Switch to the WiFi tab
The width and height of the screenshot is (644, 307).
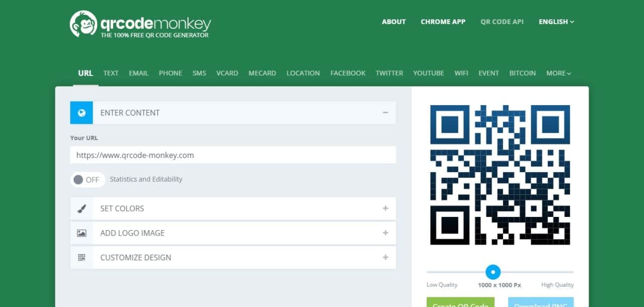tap(461, 73)
